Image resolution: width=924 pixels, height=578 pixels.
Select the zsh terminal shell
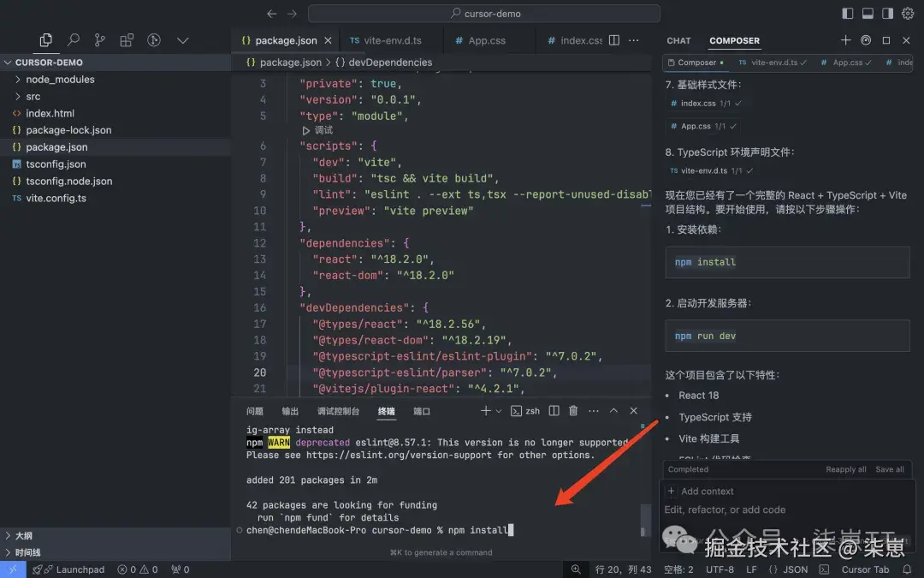pyautogui.click(x=525, y=411)
